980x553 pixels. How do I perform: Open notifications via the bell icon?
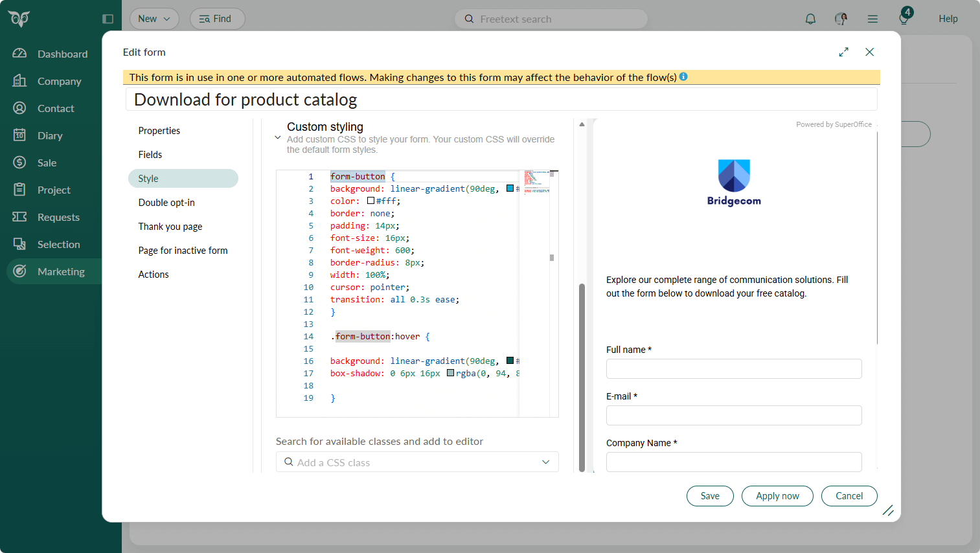810,19
